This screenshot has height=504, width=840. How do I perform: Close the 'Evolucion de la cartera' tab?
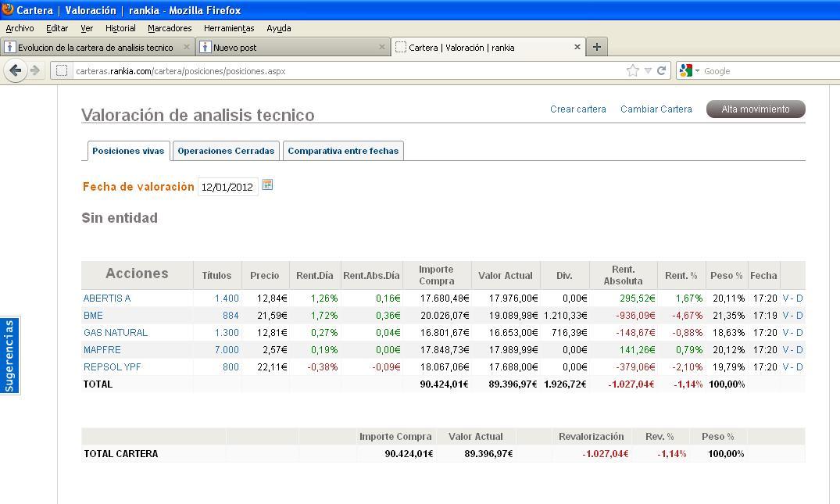(186, 47)
